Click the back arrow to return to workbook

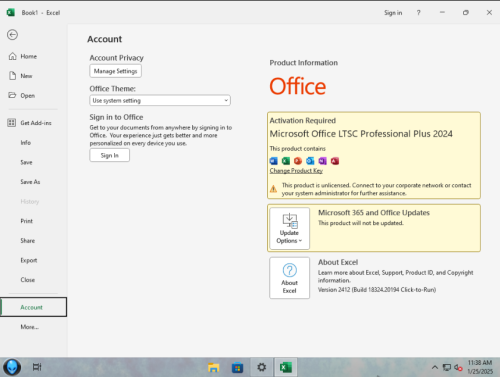12,35
